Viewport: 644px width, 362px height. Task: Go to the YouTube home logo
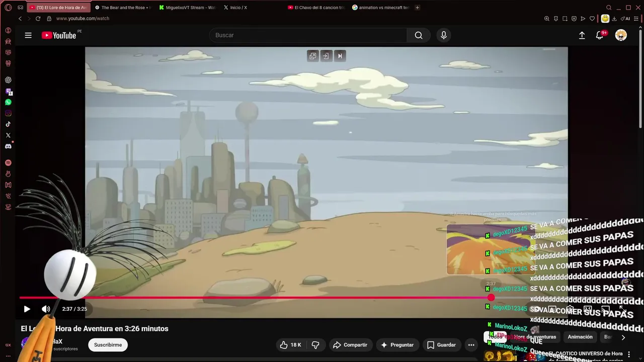point(59,35)
